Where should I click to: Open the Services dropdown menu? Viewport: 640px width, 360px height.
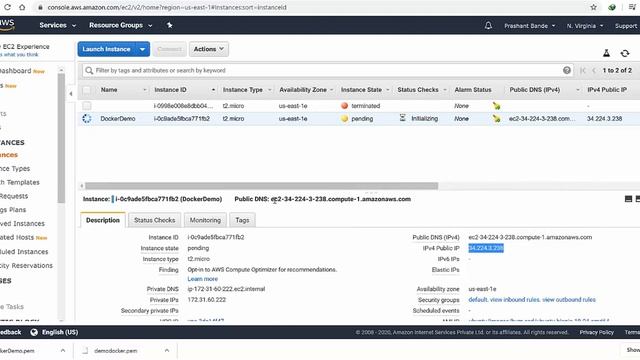click(x=58, y=25)
